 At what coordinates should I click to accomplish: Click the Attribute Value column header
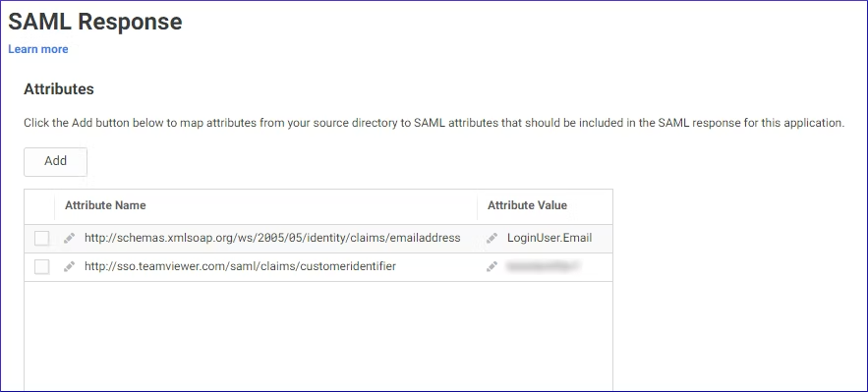[527, 205]
